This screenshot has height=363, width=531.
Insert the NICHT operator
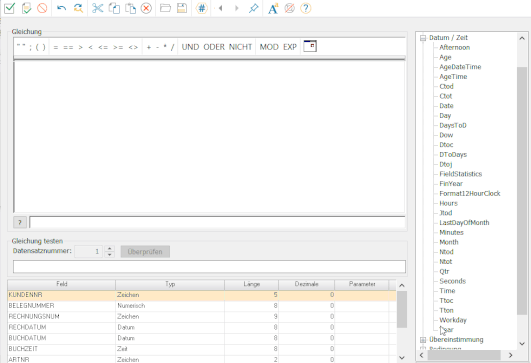pyautogui.click(x=240, y=47)
